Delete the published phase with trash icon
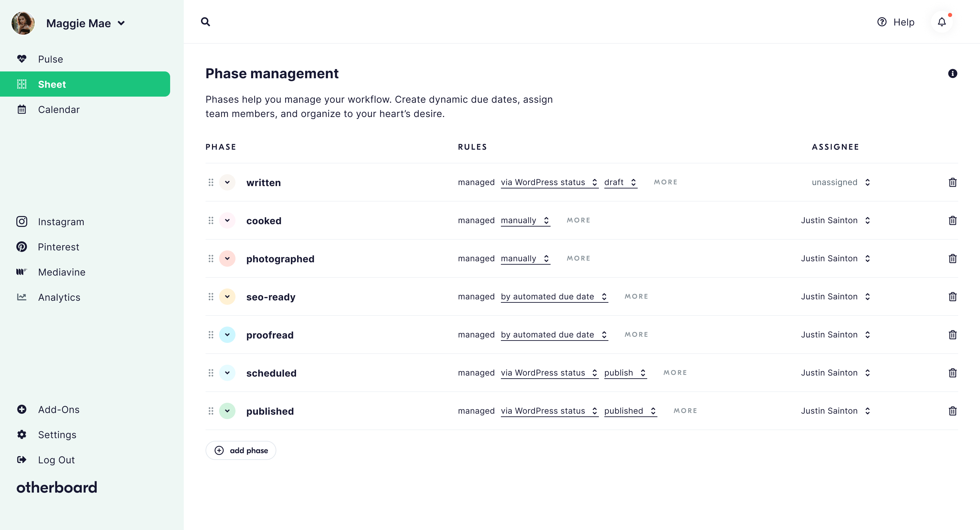 coord(952,411)
